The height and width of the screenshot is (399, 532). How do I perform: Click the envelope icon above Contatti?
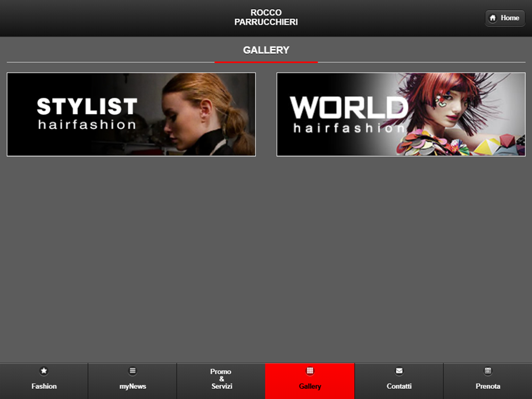click(399, 371)
